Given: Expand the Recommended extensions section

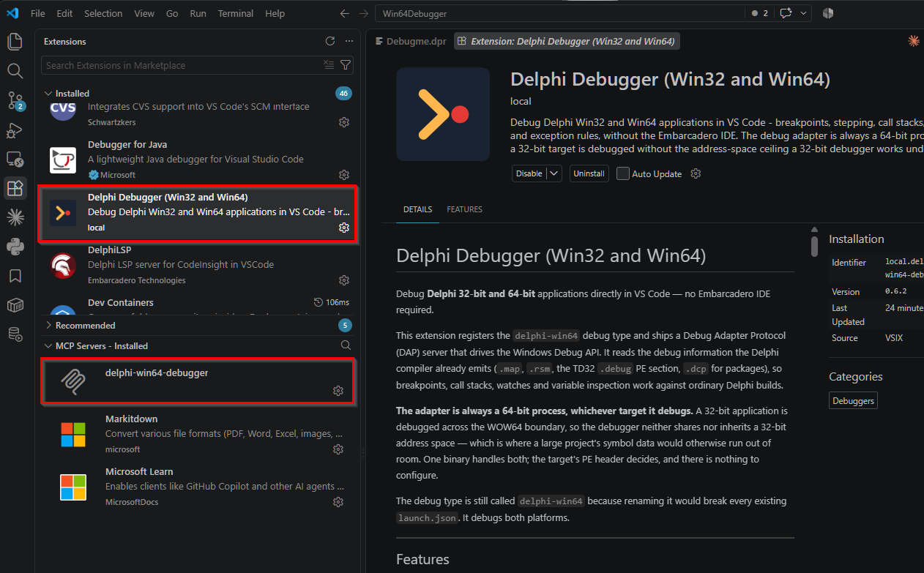Looking at the screenshot, I should pyautogui.click(x=48, y=325).
